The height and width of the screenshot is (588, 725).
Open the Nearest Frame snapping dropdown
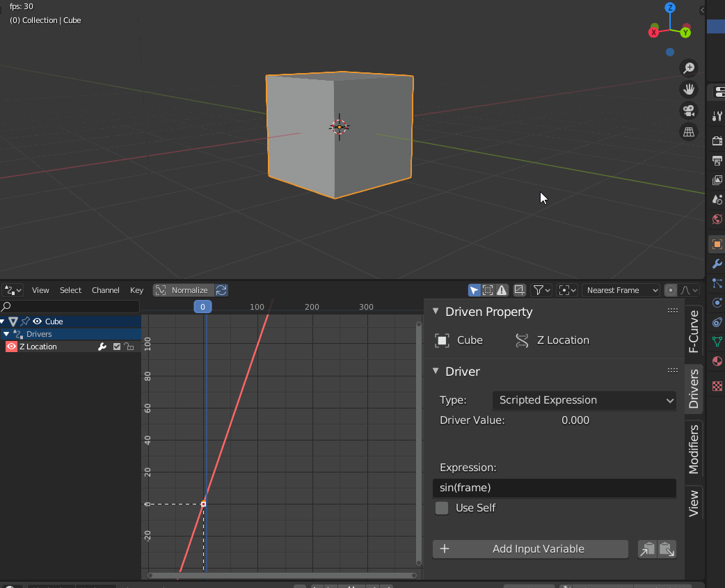click(620, 290)
